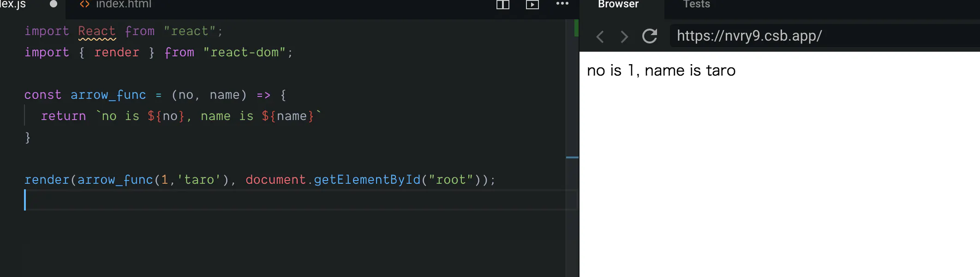Click the "root" string literal
This screenshot has height=277, width=980.
451,180
